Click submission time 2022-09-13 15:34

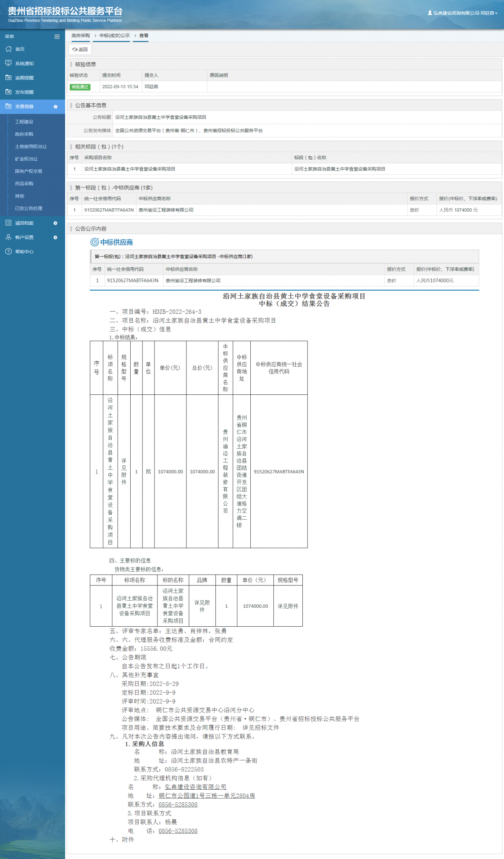coord(120,87)
